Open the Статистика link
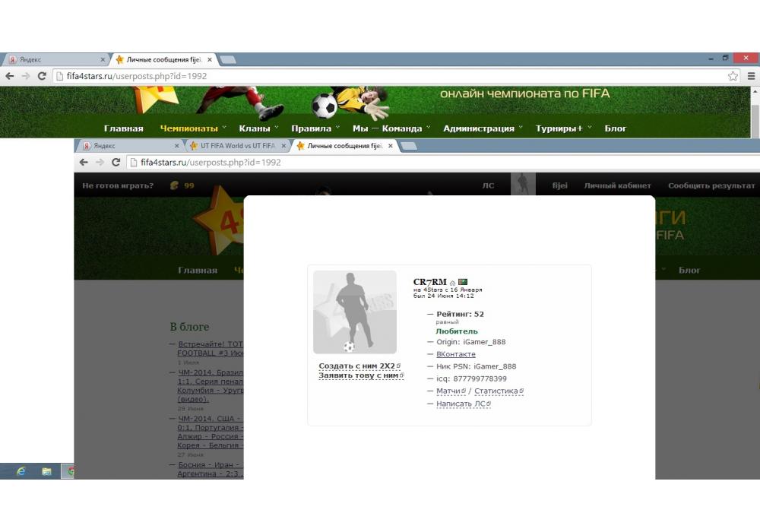The height and width of the screenshot is (532, 760). [x=499, y=391]
